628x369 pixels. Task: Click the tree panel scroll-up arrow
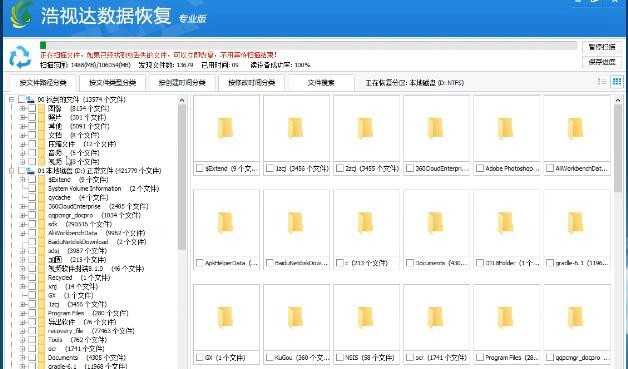182,100
